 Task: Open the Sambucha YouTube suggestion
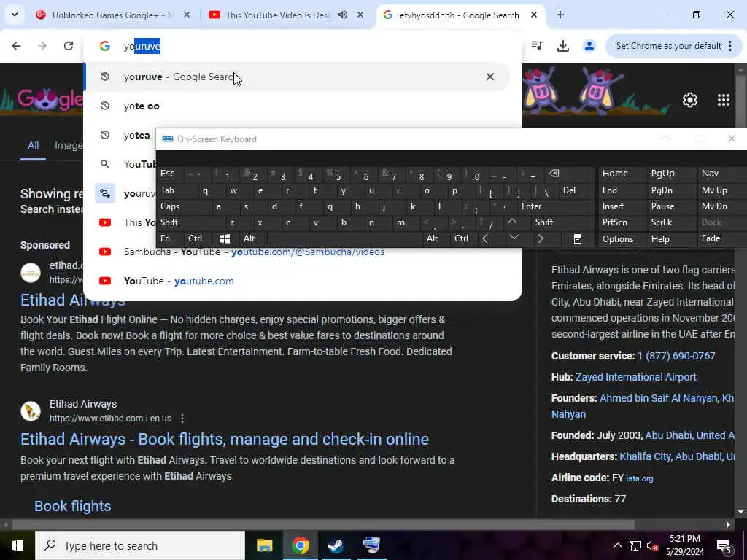(254, 252)
